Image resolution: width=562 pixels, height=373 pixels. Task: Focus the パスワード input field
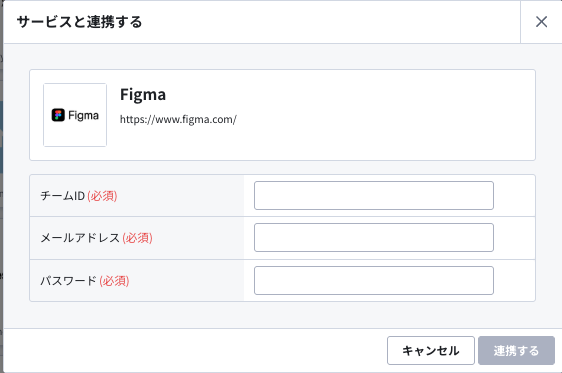(x=374, y=281)
